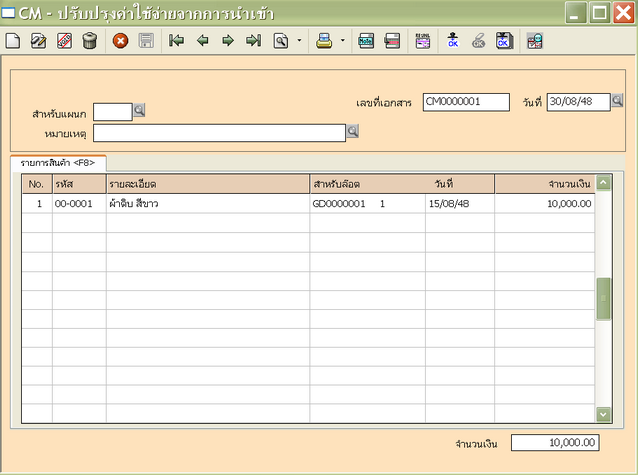Click the red Cancel icon
638x475 pixels.
[x=120, y=41]
